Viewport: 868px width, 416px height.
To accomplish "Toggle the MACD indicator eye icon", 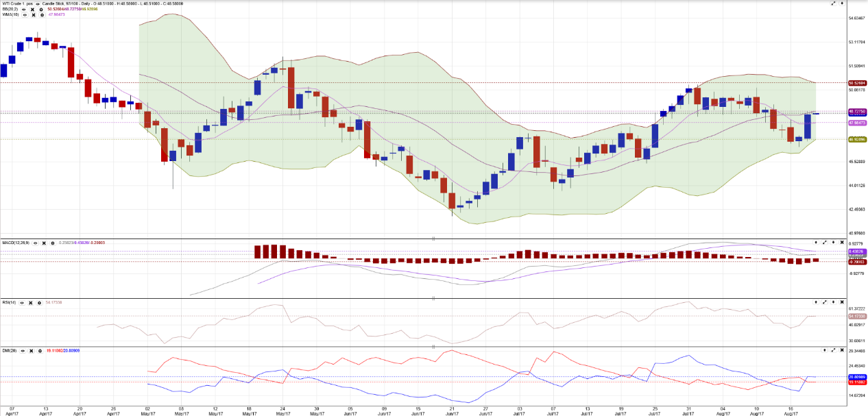I will [x=35, y=243].
